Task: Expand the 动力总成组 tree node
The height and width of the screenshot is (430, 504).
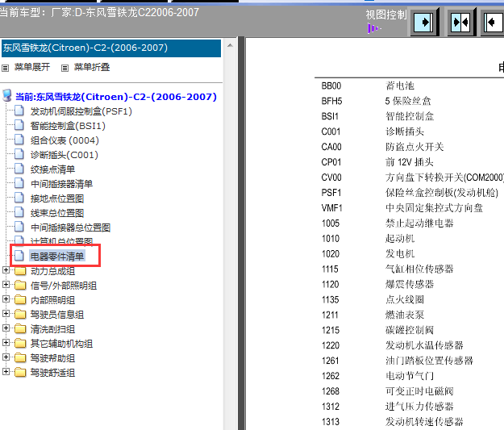Action: pyautogui.click(x=6, y=269)
